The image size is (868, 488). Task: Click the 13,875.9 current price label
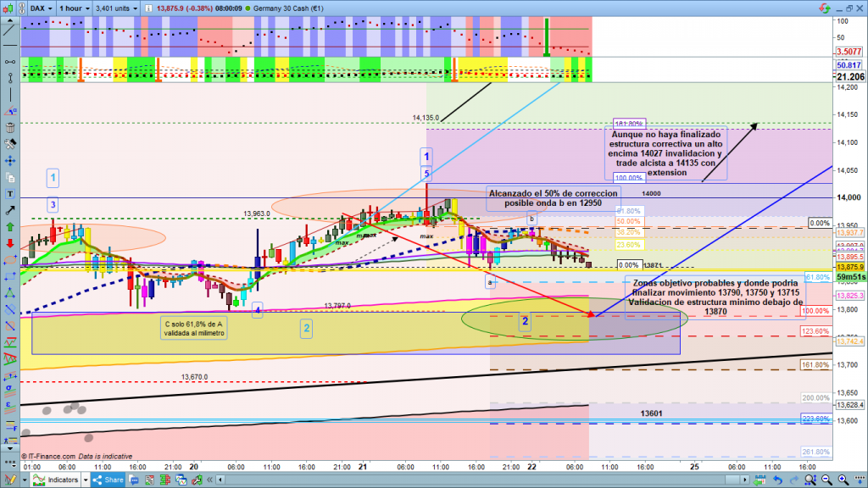pos(849,267)
